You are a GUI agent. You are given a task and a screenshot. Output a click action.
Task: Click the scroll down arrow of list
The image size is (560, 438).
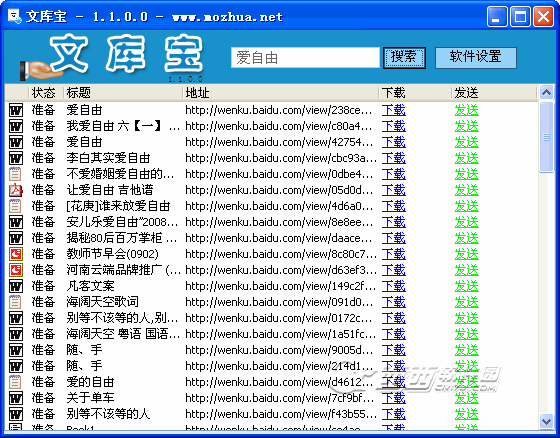click(x=546, y=421)
